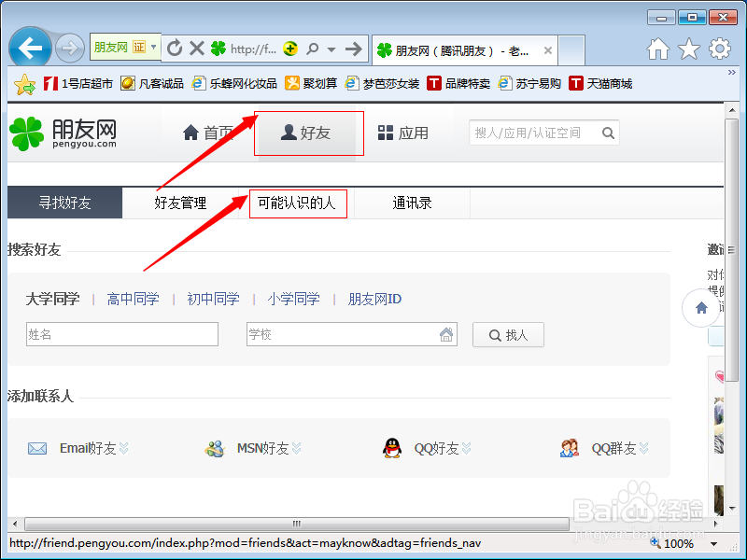
Task: Click inside the 姓名 input field
Action: coord(121,334)
